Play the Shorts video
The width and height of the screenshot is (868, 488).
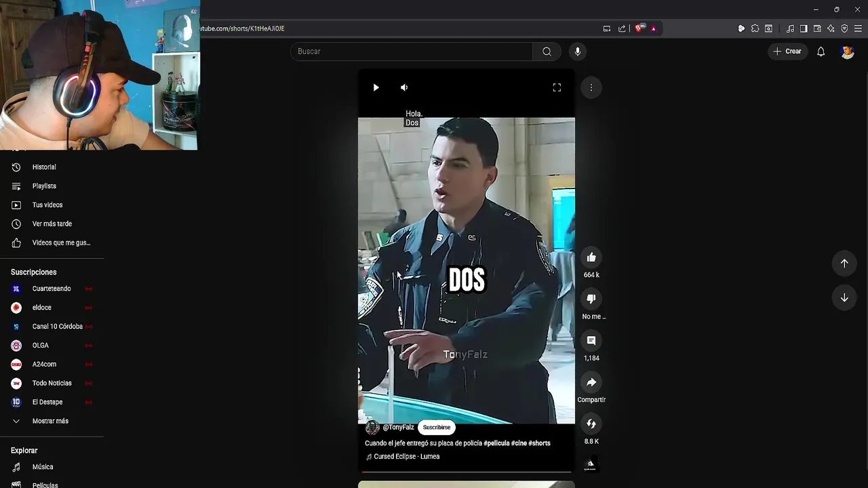point(376,87)
